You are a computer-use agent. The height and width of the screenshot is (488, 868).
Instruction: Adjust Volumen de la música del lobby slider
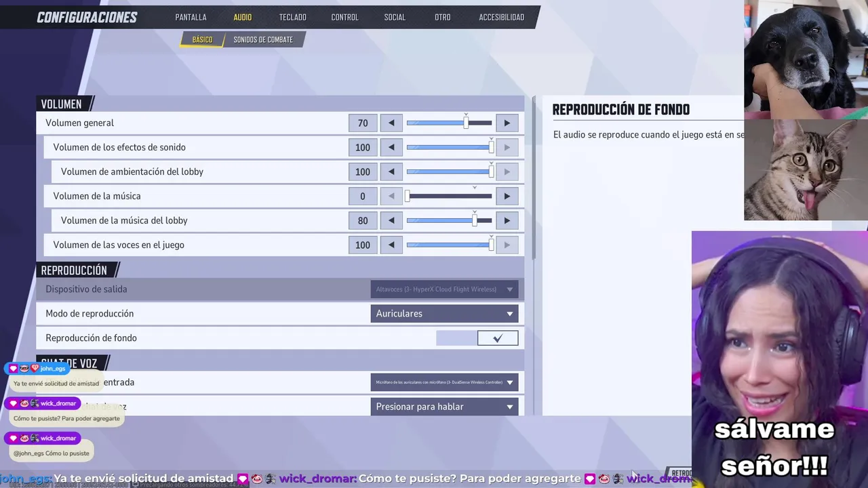449,220
